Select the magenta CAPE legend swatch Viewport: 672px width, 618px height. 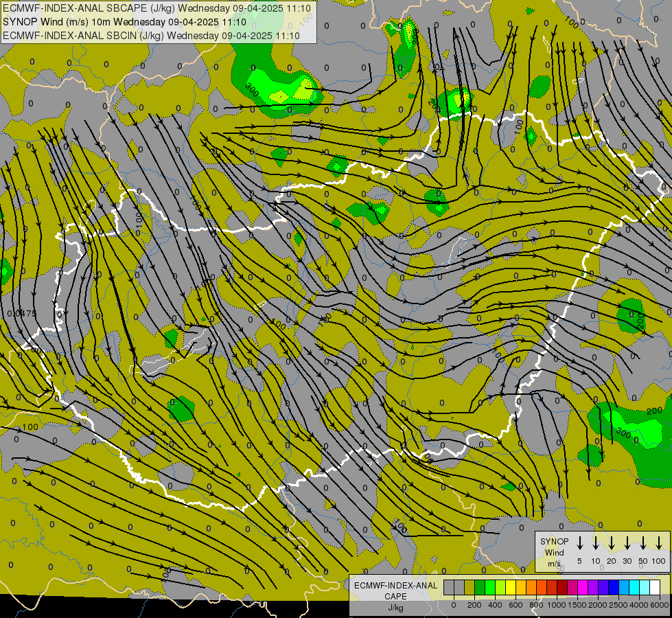(583, 587)
